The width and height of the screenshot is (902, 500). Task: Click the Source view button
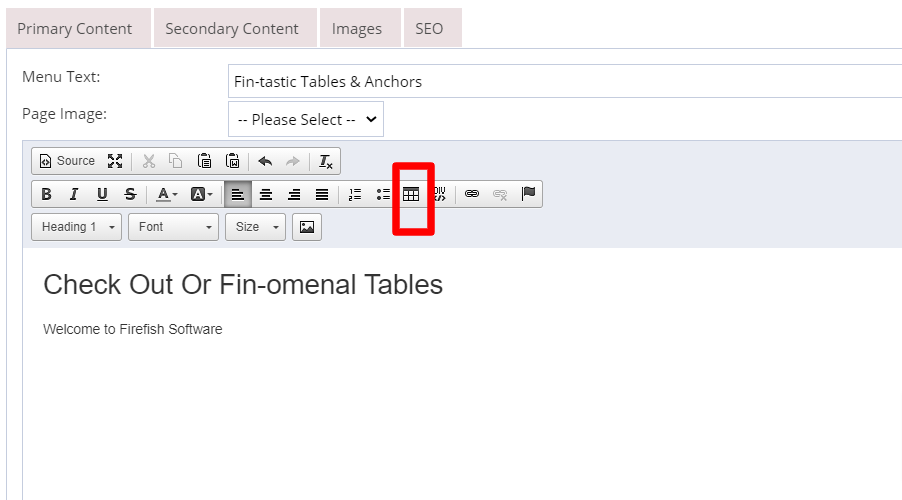[67, 161]
